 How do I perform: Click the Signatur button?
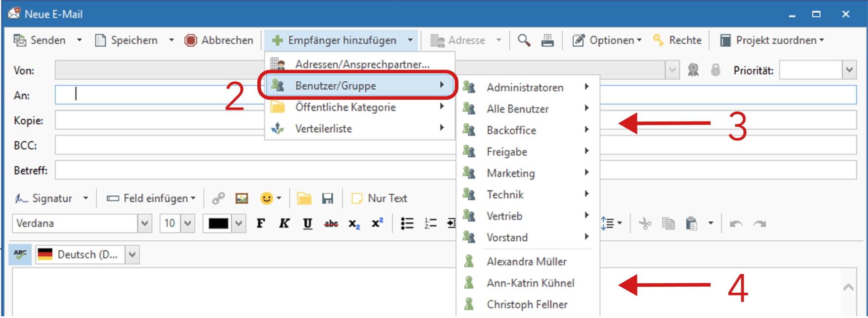coord(43,198)
